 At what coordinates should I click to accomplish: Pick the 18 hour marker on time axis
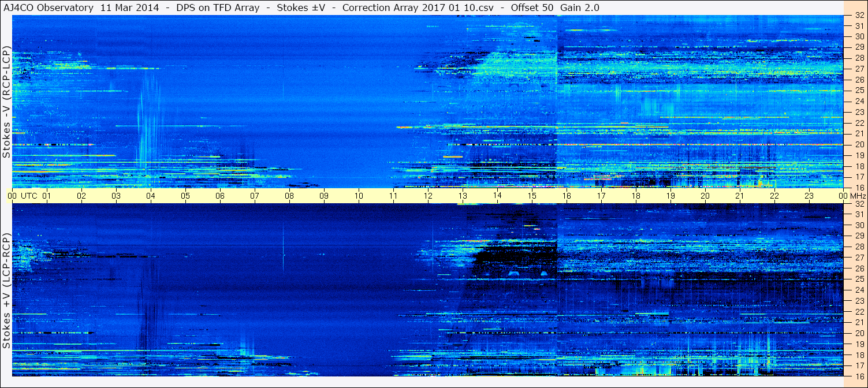click(636, 196)
